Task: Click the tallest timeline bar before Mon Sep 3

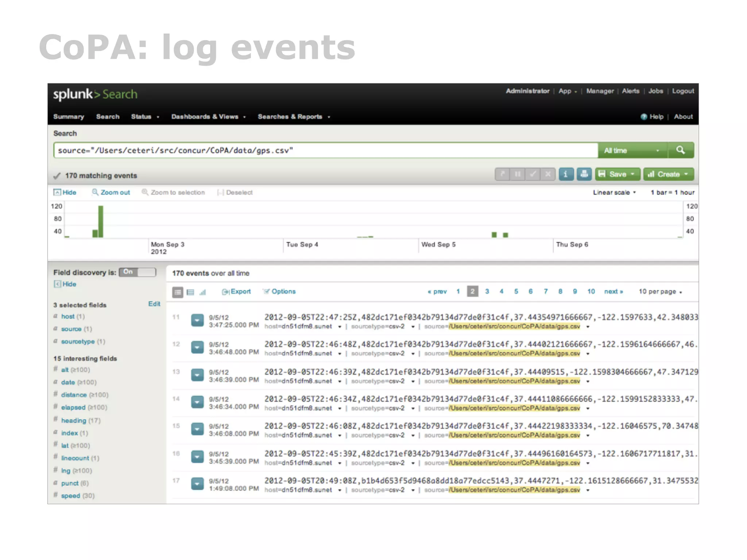Action: click(101, 222)
